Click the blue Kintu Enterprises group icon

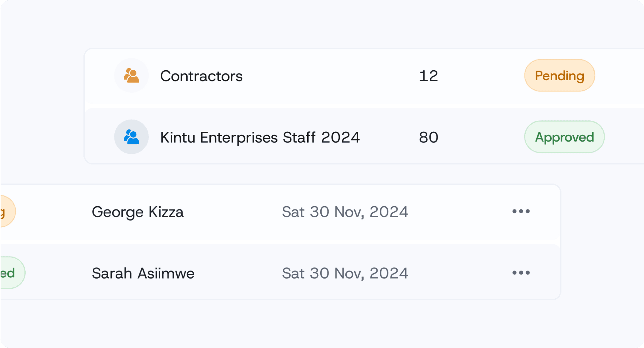pos(131,137)
